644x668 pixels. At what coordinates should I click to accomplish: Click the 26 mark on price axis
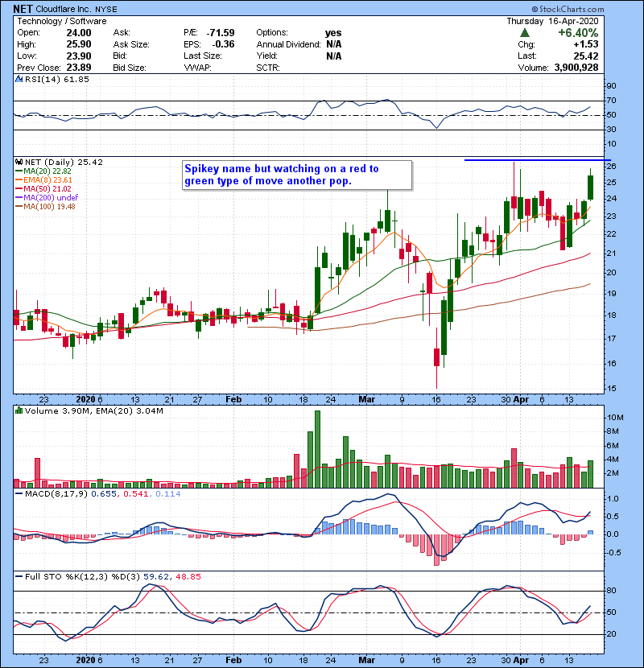(x=611, y=166)
